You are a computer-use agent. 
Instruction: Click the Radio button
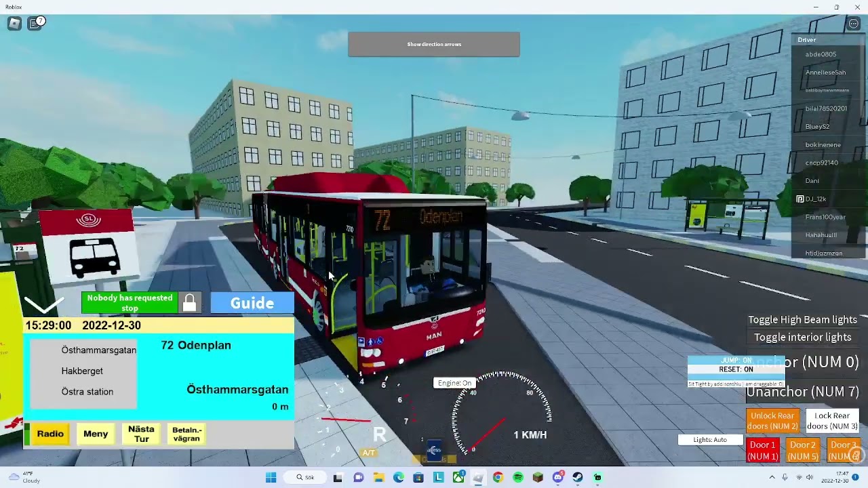50,434
